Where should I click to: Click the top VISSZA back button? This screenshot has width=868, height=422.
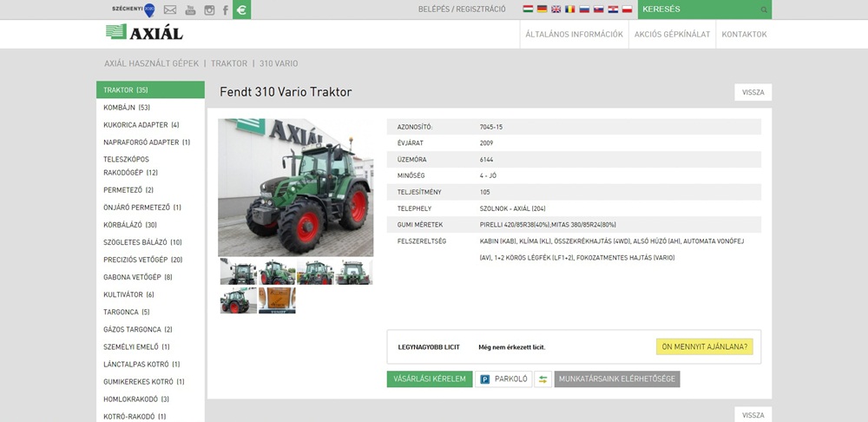pos(753,93)
